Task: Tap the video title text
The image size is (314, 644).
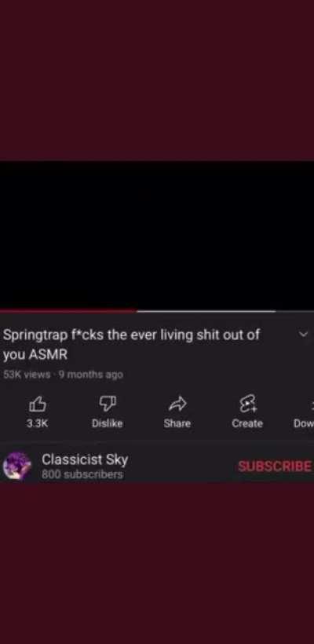Action: 131,345
